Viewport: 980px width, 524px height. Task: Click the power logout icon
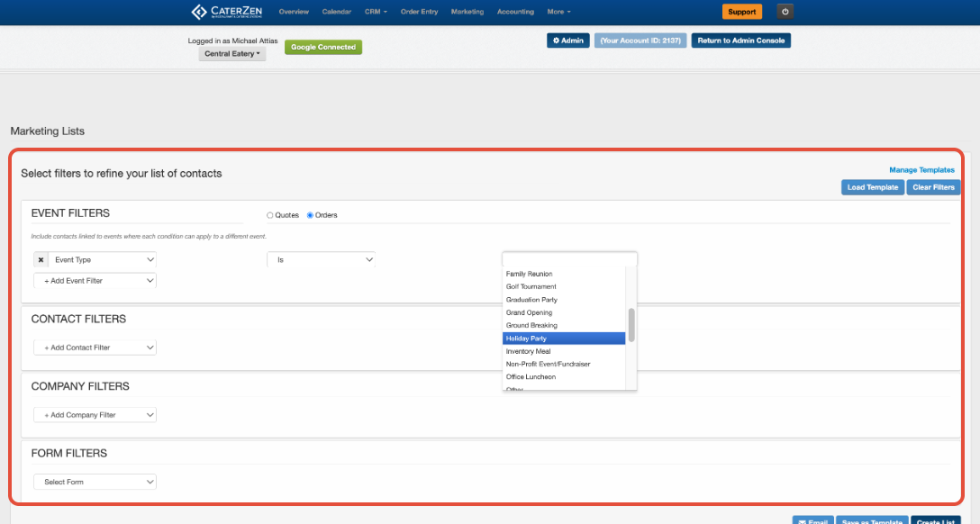785,12
